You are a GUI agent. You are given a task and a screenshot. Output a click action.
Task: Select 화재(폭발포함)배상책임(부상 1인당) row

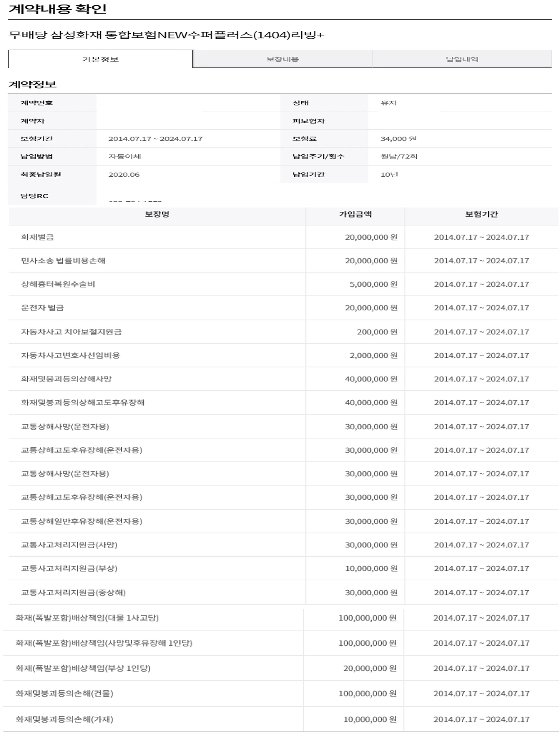tap(281, 668)
